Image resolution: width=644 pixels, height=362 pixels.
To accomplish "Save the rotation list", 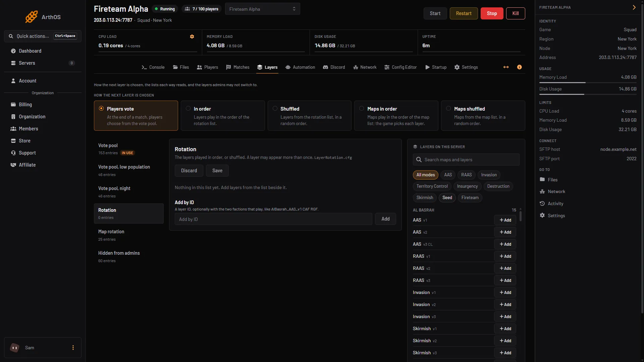I will 217,171.
